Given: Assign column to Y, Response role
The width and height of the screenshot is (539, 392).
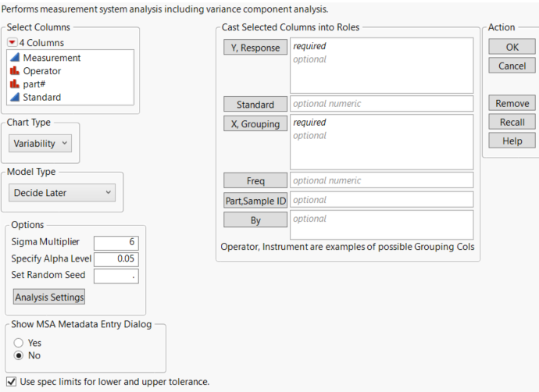Looking at the screenshot, I should pos(255,48).
